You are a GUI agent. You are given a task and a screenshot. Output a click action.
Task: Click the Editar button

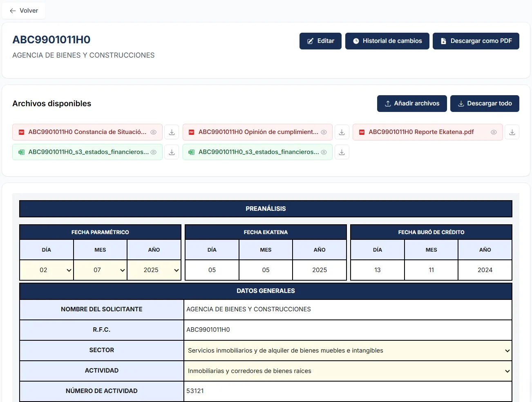coord(320,41)
